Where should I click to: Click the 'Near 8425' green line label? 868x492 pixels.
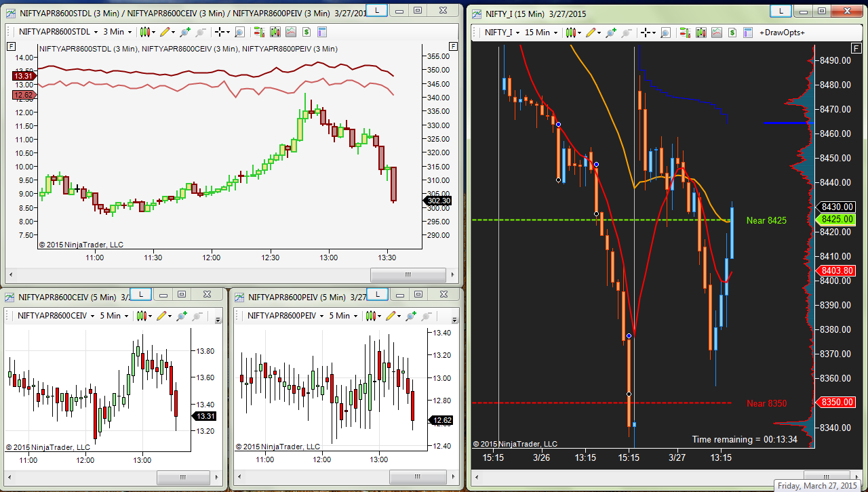(x=766, y=221)
